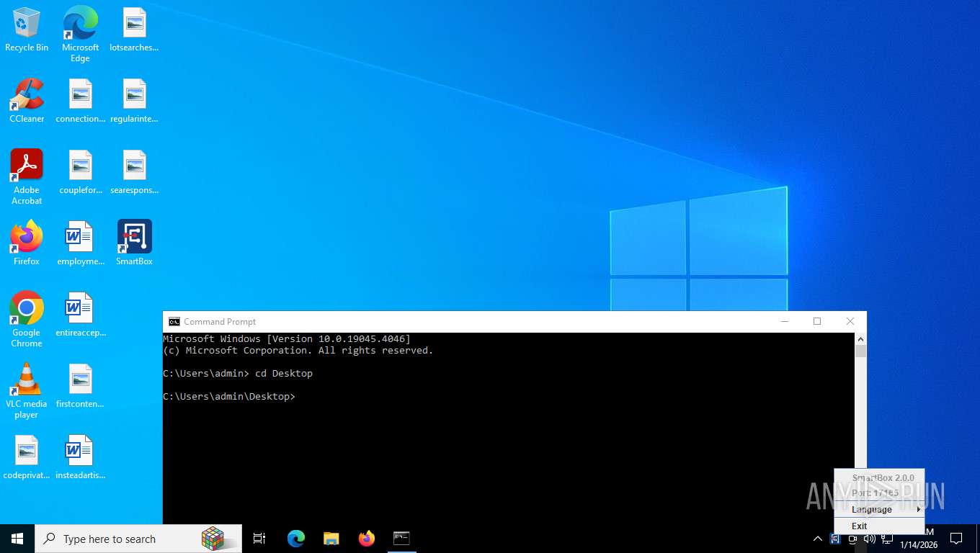The image size is (980, 553).
Task: Select the Microsoft Edge desktop shortcut
Action: (80, 34)
